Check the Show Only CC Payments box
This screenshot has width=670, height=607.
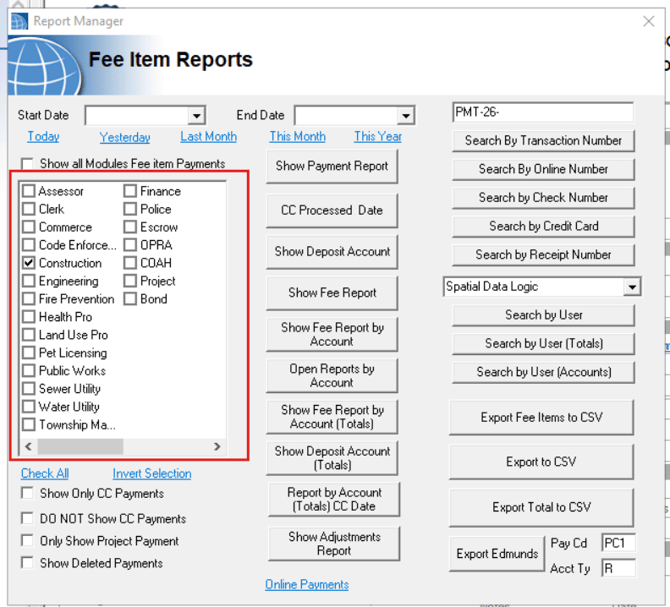[28, 494]
